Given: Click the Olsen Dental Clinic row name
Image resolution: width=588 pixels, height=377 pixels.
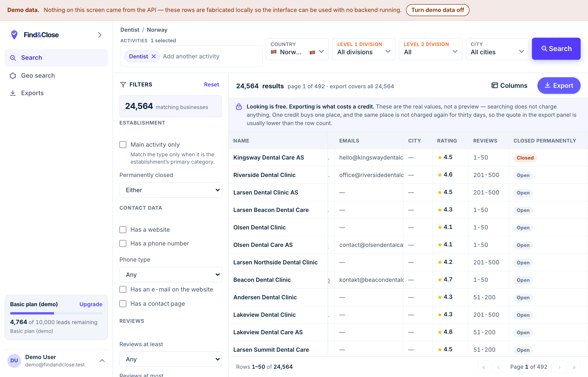Looking at the screenshot, I should [x=260, y=227].
